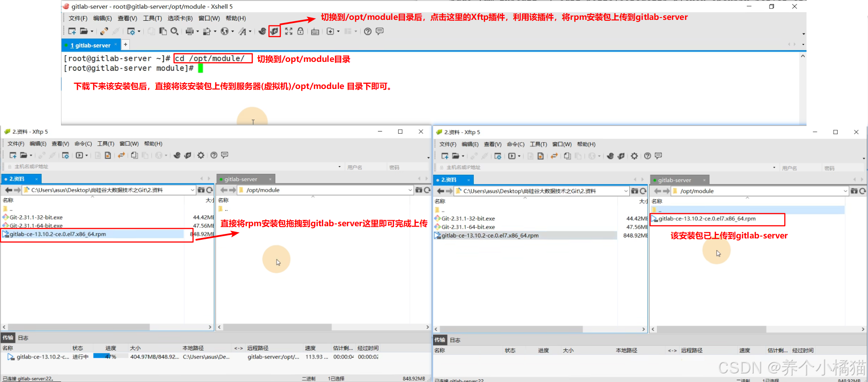Click the 密码 password field in right Xftp window
Viewport: 868px width, 382px height.
(843, 168)
